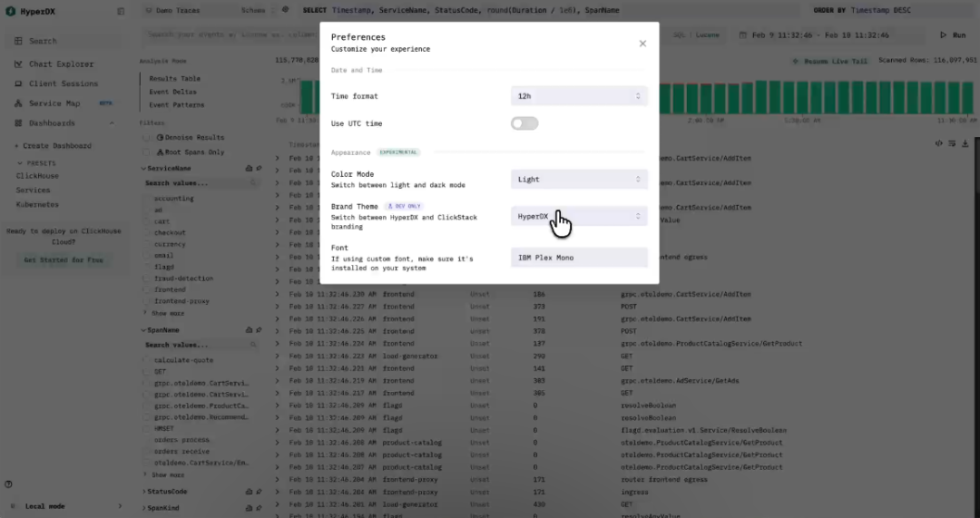Open the Services preset dashboard

point(34,190)
